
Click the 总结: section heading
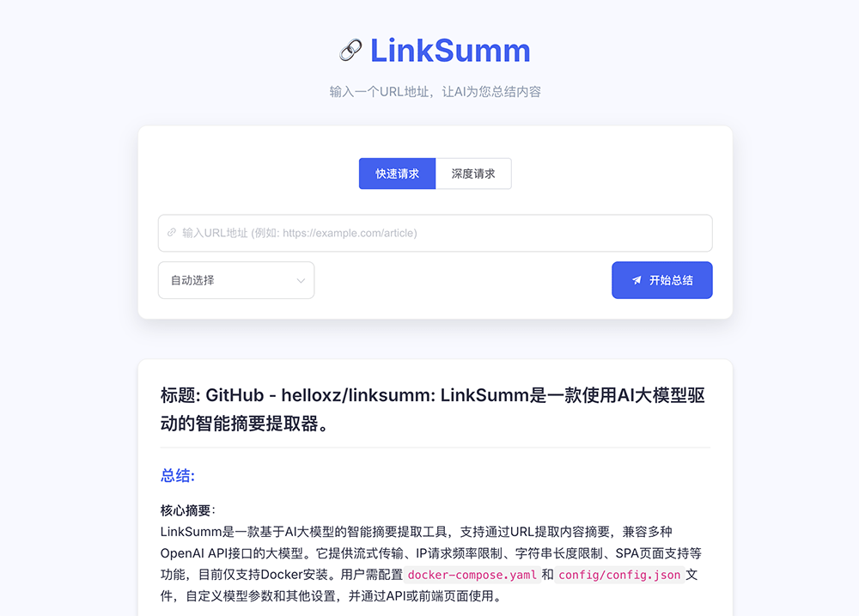[178, 475]
